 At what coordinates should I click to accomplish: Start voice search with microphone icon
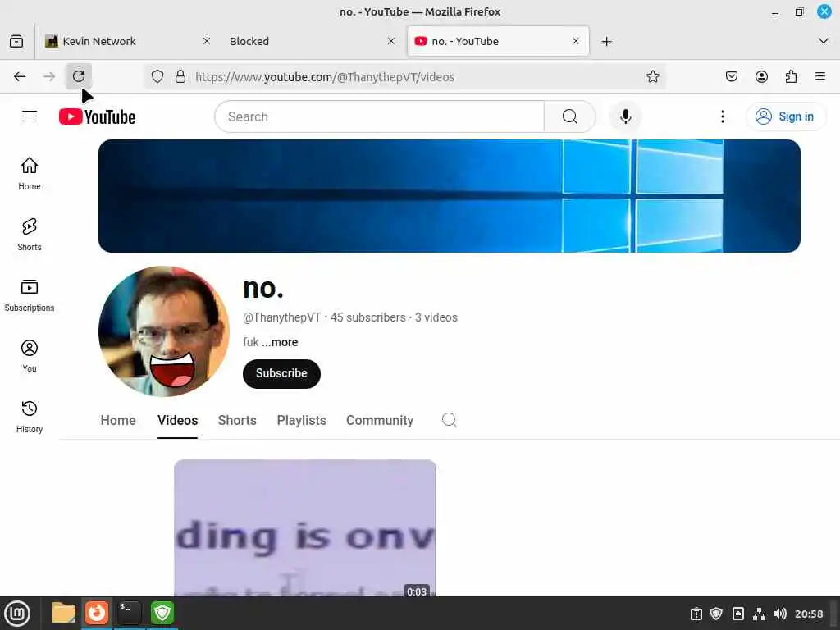[x=625, y=116]
